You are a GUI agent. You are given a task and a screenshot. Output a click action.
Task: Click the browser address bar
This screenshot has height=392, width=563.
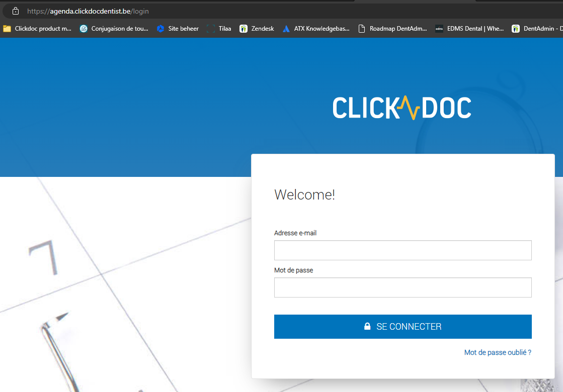pyautogui.click(x=201, y=11)
